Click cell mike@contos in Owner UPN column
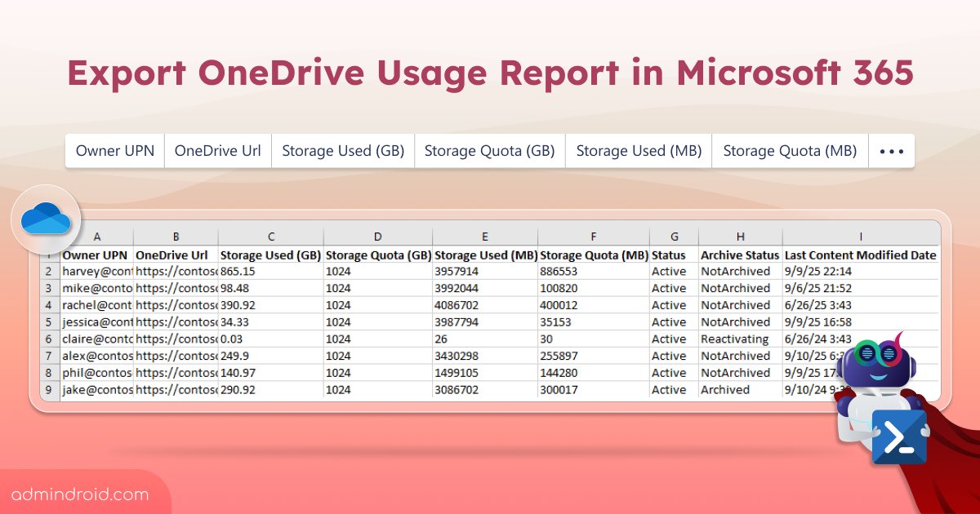Screen dimensions: 980x514 (96, 288)
